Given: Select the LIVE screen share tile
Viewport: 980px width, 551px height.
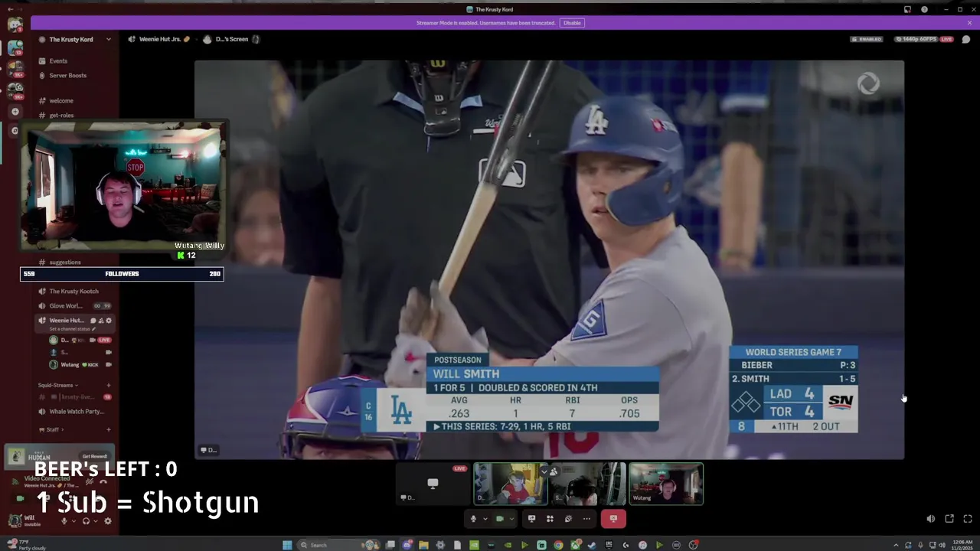Looking at the screenshot, I should tap(433, 484).
